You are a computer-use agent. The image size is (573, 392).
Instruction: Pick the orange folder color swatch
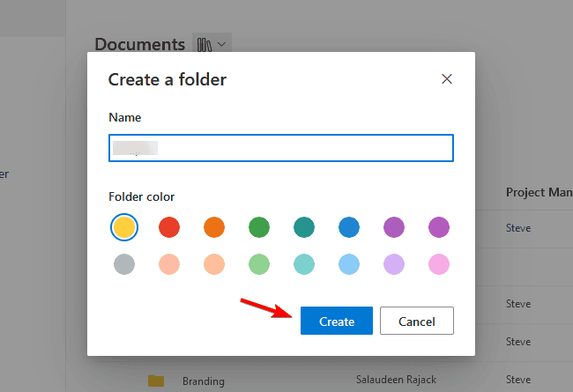pos(214,228)
